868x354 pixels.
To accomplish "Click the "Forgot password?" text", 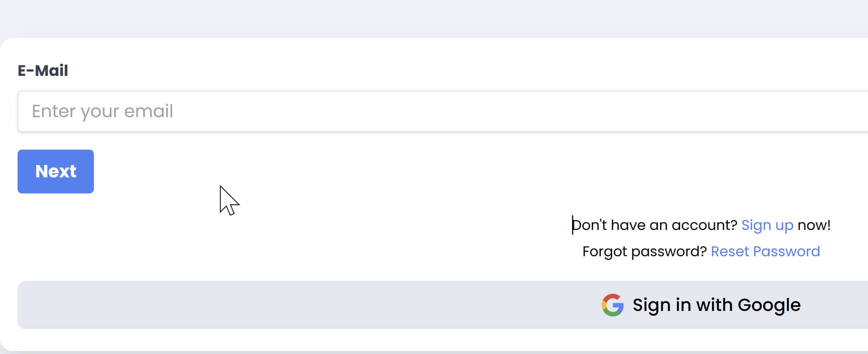I will click(x=644, y=251).
